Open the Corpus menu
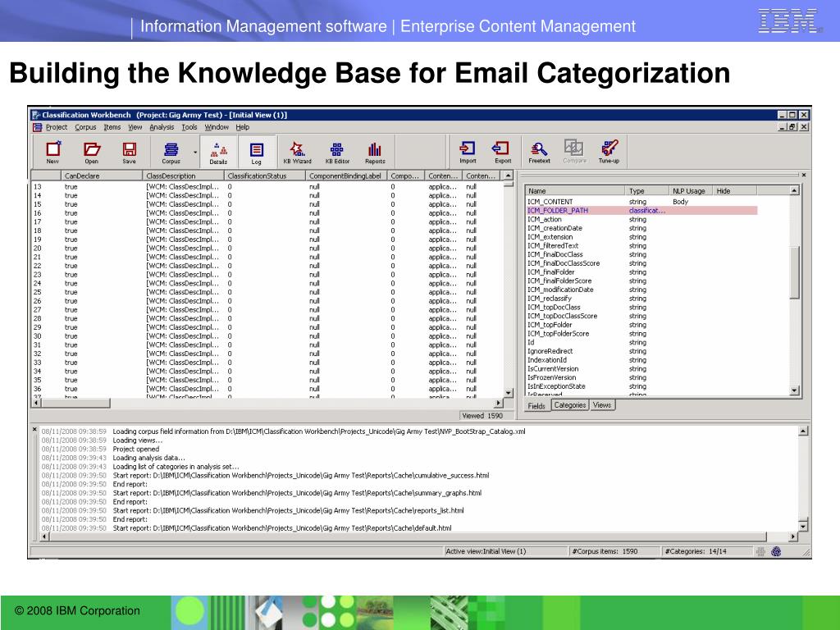The image size is (840, 630). pyautogui.click(x=85, y=127)
